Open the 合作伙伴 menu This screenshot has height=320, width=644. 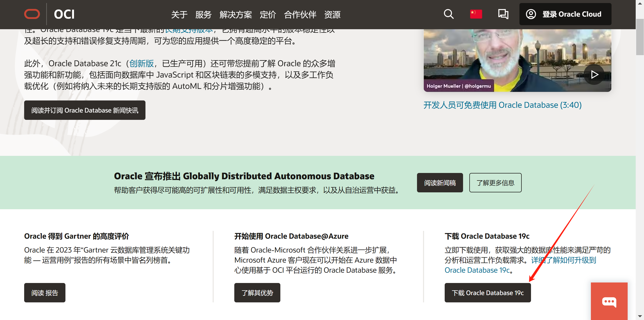(x=300, y=15)
